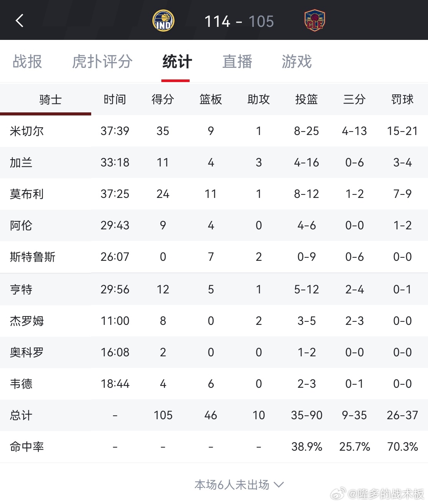
Task: Open player 加兰 details
Action: pos(21,163)
